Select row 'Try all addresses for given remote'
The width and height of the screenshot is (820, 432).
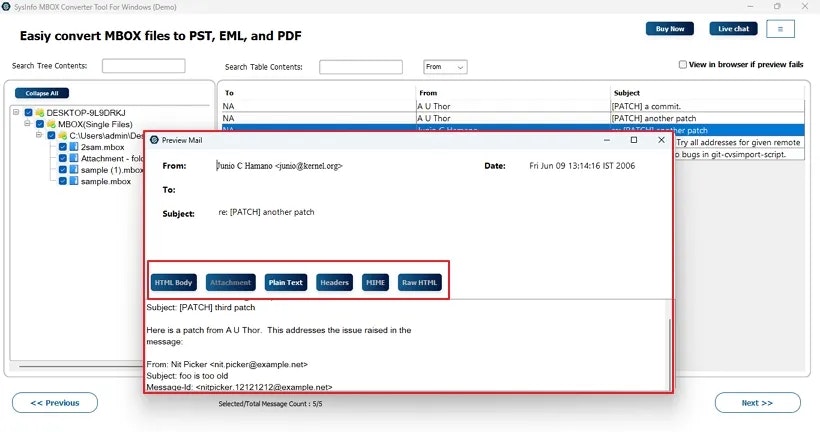(738, 142)
